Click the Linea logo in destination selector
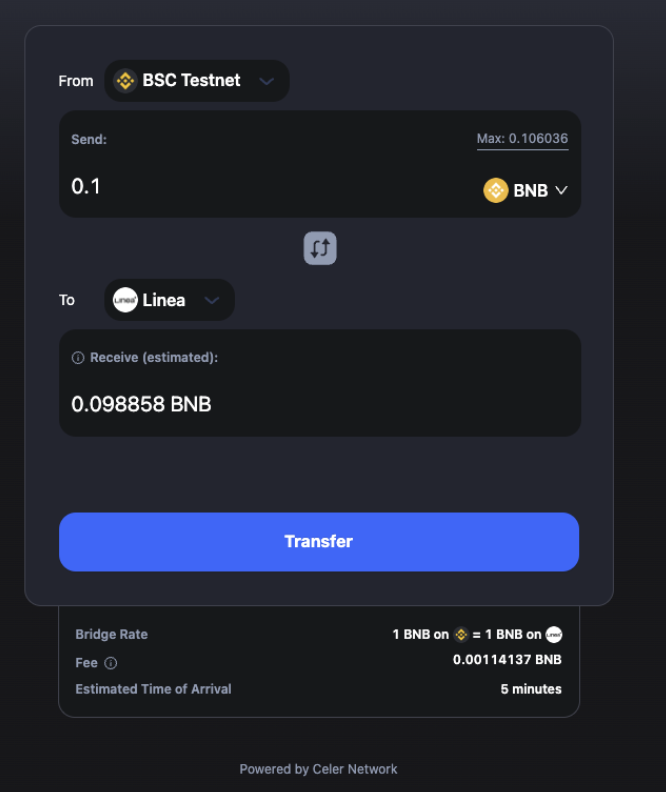Screen dimensions: 666x792 click(125, 300)
